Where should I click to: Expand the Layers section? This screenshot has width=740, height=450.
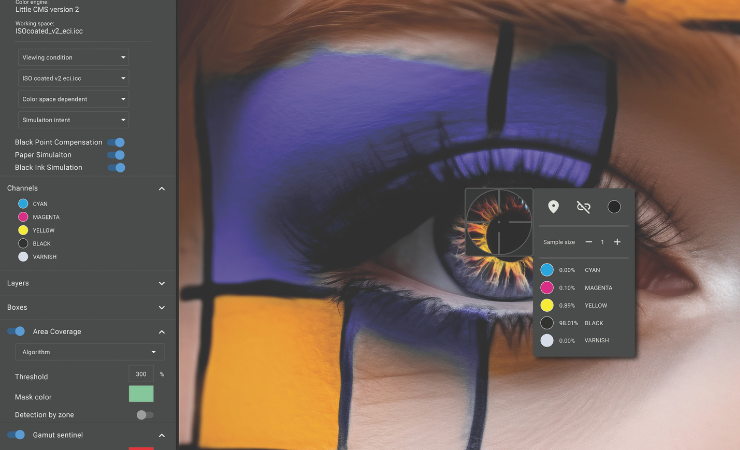point(161,284)
